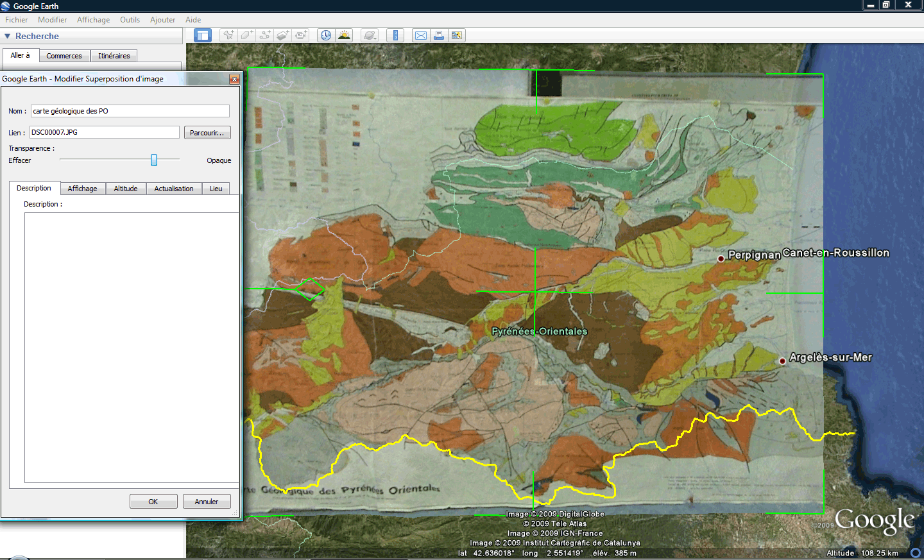Viewport: 924px width, 560px height.
Task: Click View in Google Maps icon
Action: click(457, 35)
